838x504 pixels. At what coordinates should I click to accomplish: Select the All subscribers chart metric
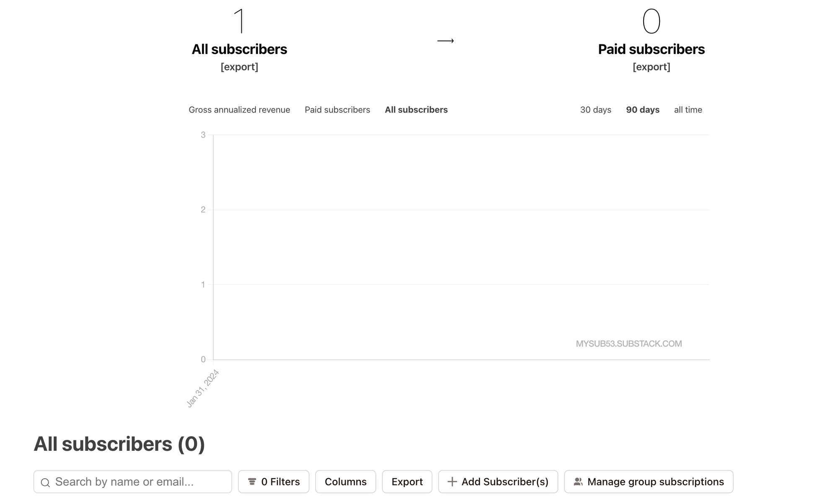pos(416,109)
